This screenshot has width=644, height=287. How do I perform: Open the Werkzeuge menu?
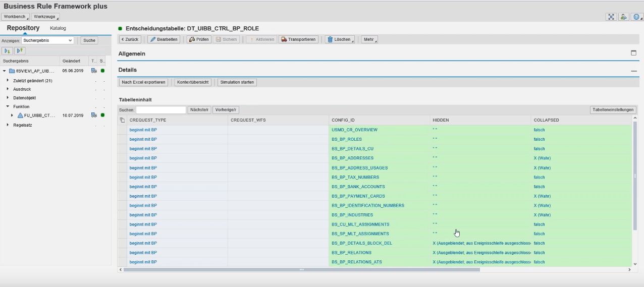[x=45, y=17]
